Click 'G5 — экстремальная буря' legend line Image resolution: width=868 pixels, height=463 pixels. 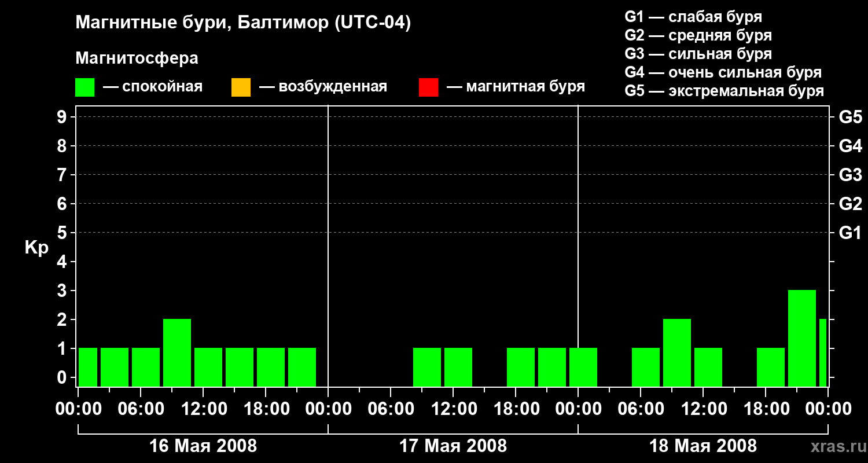point(724,91)
